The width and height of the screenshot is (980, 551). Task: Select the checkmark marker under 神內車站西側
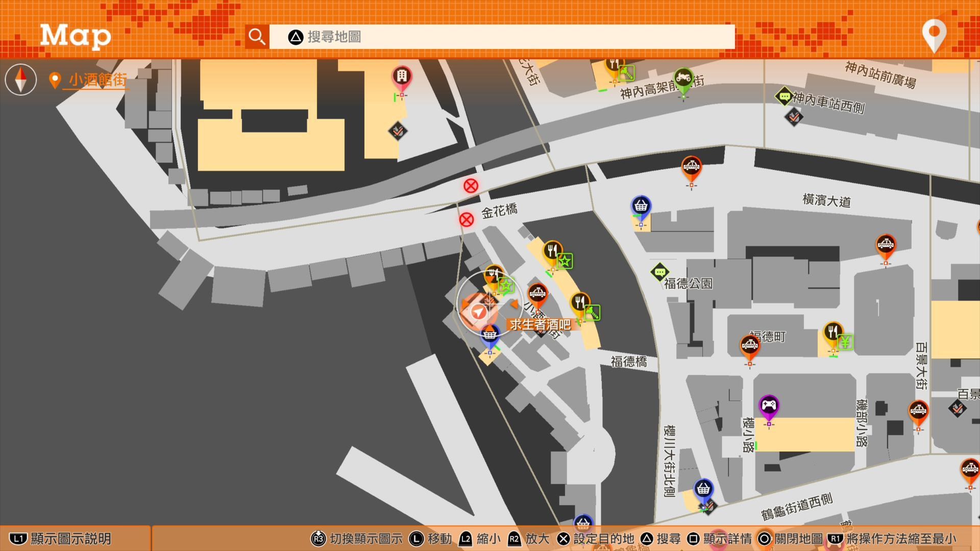(x=793, y=117)
